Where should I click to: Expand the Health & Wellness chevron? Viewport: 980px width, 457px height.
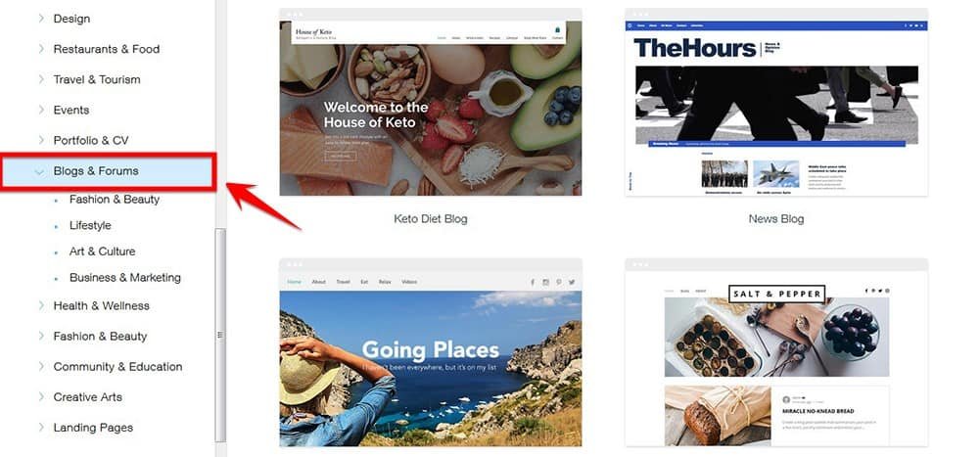pyautogui.click(x=41, y=305)
